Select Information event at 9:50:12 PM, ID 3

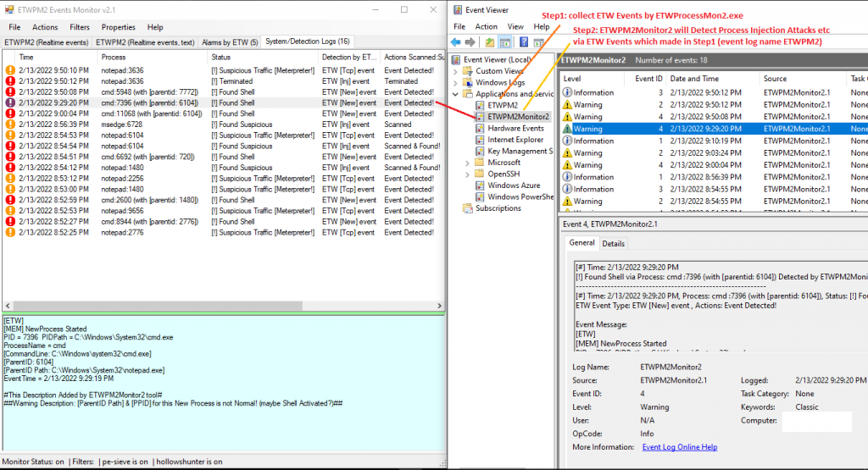tap(714, 92)
